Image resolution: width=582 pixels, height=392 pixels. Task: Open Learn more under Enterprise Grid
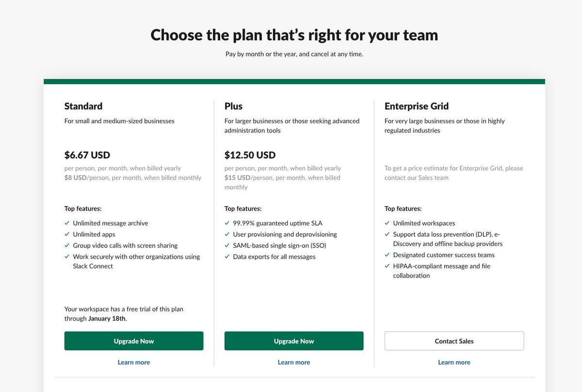click(454, 362)
